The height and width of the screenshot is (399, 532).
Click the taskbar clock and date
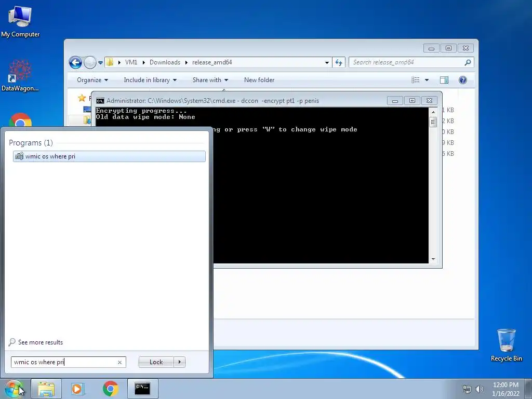click(x=506, y=389)
